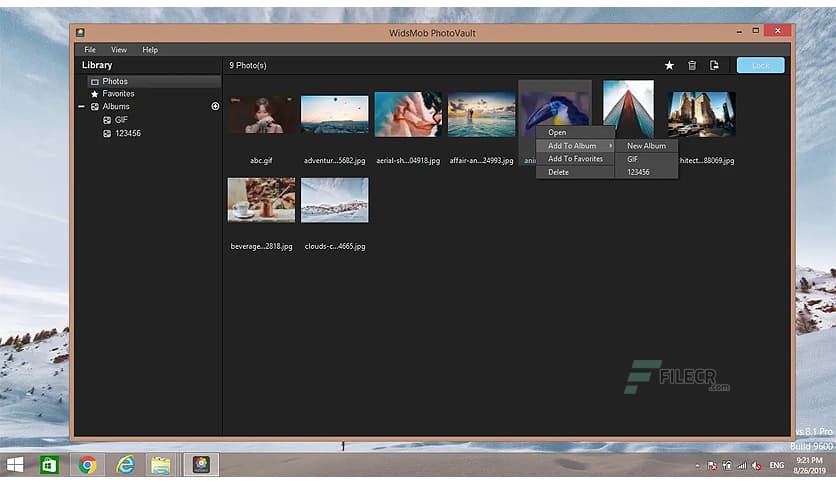Choose Open in the context menu
This screenshot has width=836, height=484.
[575, 132]
